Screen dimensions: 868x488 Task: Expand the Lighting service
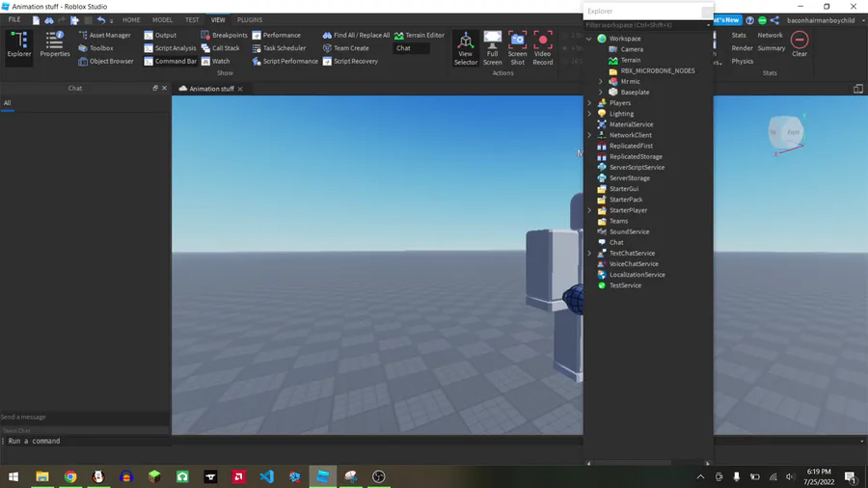tap(589, 114)
